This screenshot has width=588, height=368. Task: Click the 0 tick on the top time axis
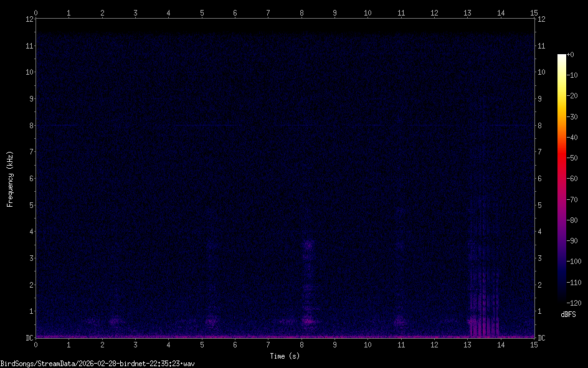[x=36, y=12]
